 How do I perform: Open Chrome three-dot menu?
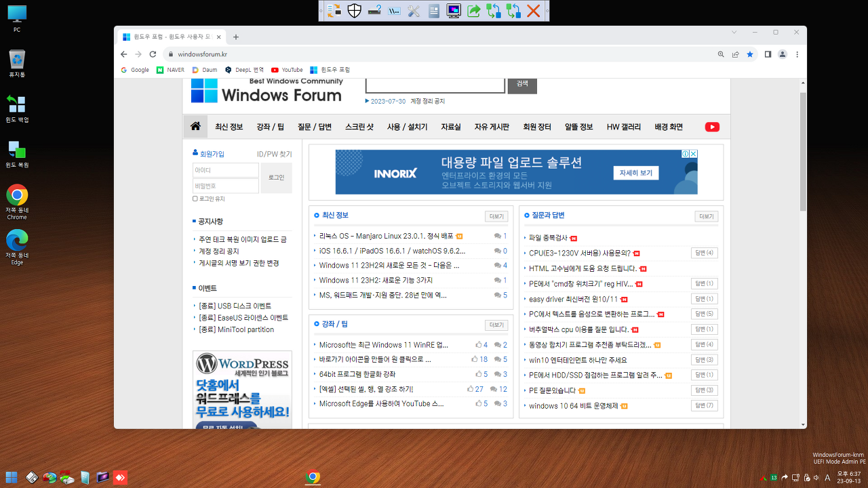(x=797, y=54)
